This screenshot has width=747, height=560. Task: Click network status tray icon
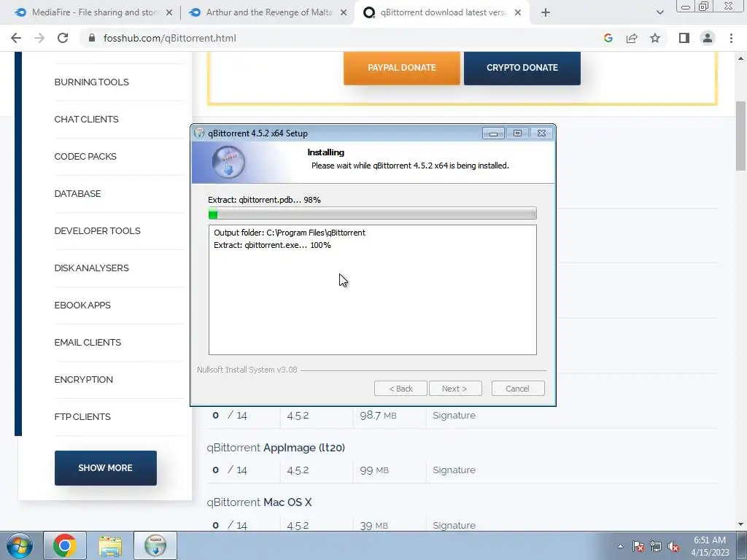point(656,546)
